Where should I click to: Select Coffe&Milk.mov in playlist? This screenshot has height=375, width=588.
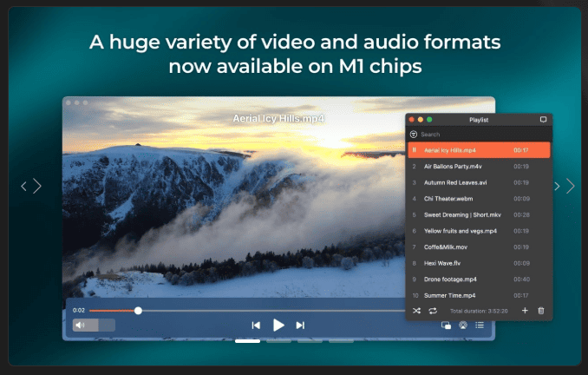[x=479, y=247]
